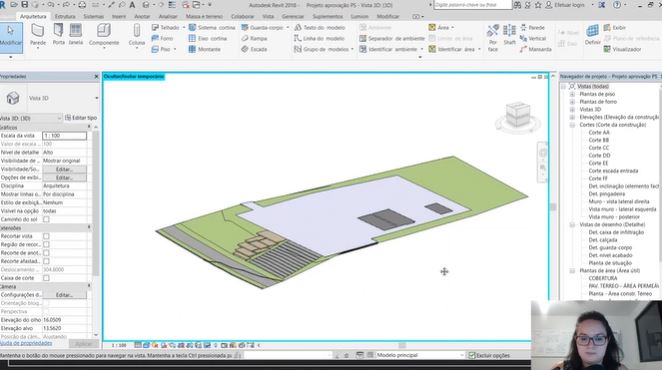Click the Identificar área tool
Viewport: 662px width, 370px height.
452,49
